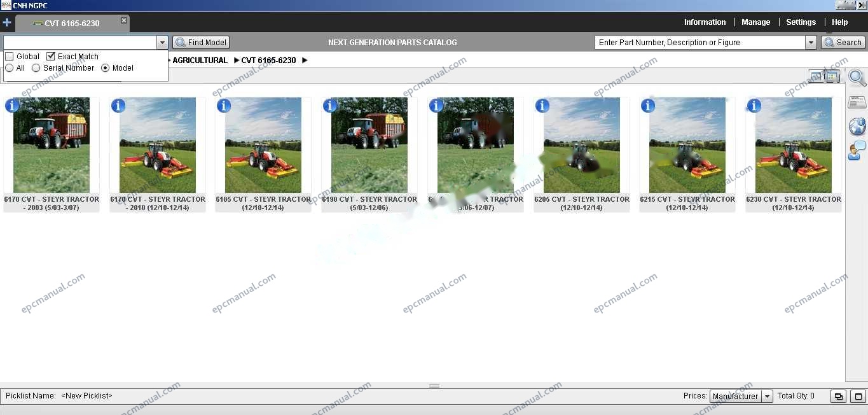Click the model search input field

tap(80, 43)
